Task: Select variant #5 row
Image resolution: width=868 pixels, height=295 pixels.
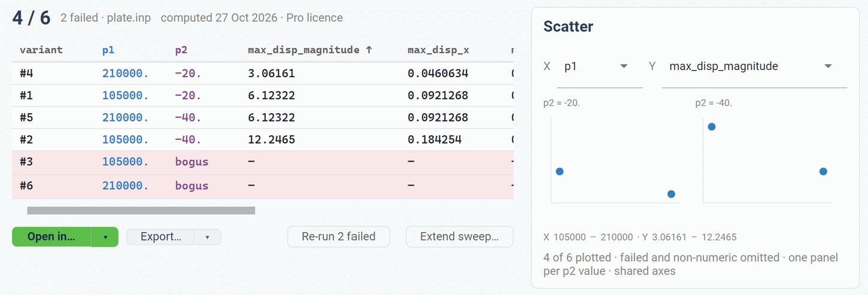Action: click(x=263, y=117)
